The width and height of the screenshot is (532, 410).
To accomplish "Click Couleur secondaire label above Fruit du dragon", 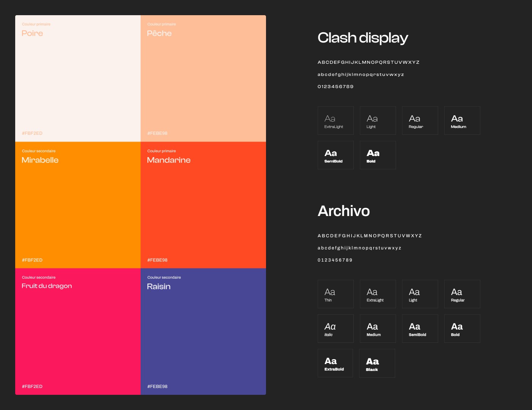I will coord(39,278).
